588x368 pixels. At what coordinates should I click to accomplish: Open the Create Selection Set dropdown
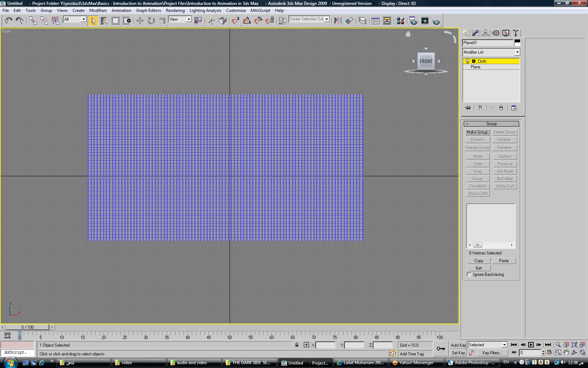327,19
